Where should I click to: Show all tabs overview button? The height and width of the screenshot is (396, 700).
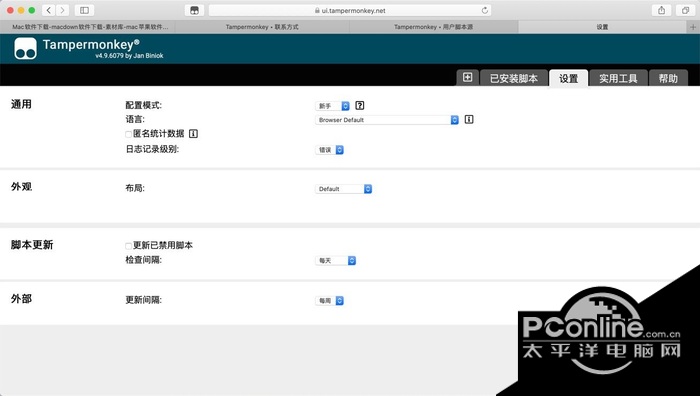tap(685, 10)
